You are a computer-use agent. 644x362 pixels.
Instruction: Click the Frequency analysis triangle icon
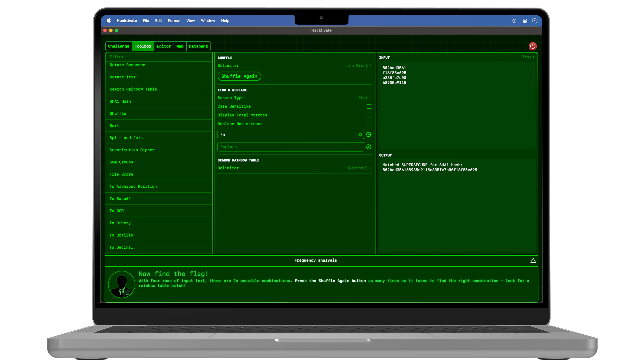point(533,260)
